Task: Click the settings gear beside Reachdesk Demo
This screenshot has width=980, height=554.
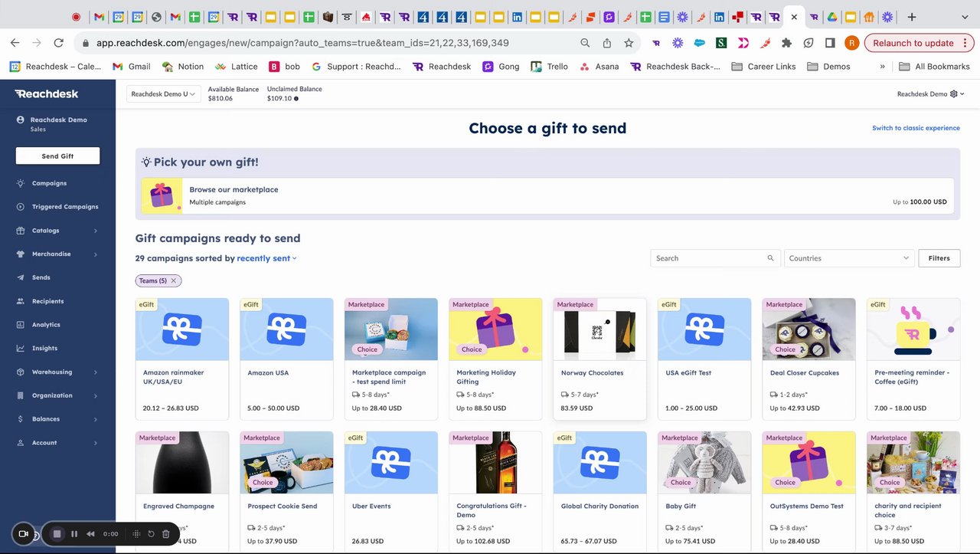Action: 954,94
